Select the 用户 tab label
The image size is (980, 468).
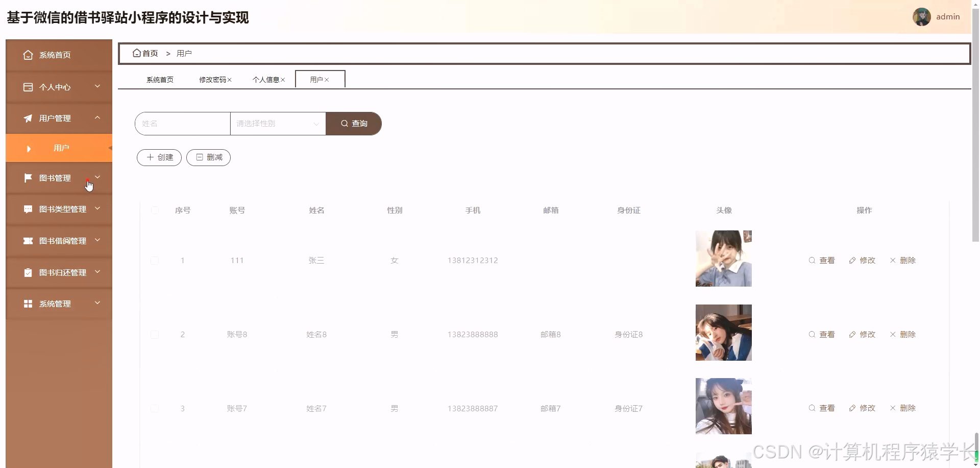tap(316, 80)
